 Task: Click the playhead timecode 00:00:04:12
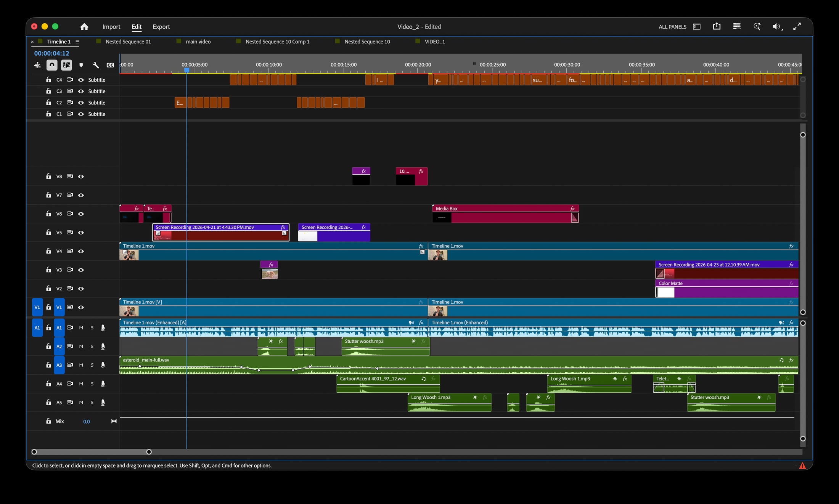pyautogui.click(x=52, y=53)
